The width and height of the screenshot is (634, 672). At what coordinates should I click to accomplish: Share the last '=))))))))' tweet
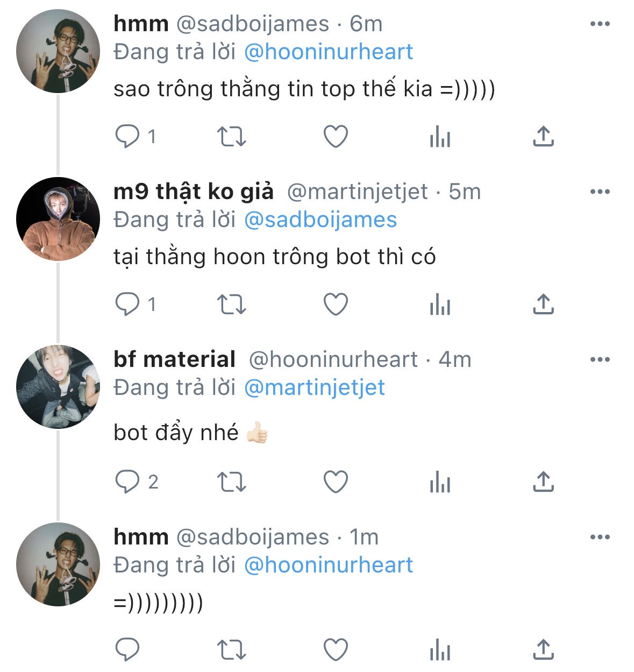pos(543,650)
